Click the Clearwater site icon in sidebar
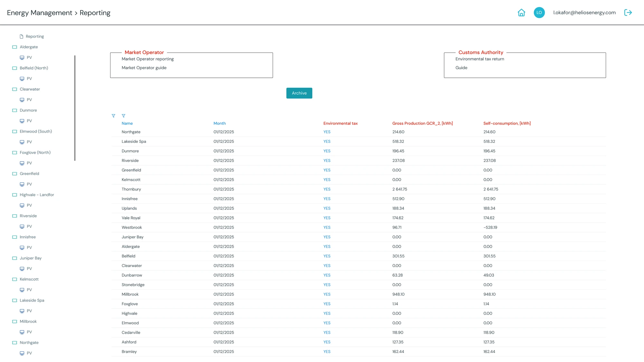Screen dimensions: 644x362 (14, 89)
